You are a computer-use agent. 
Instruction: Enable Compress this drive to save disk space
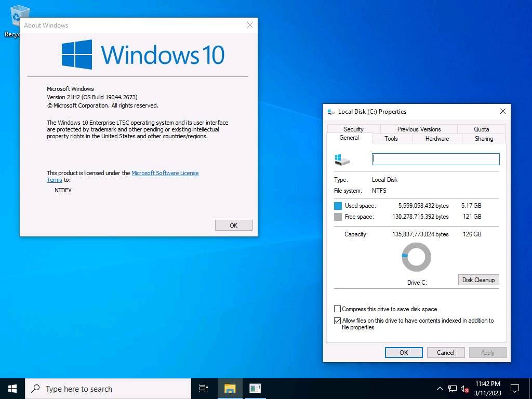coord(337,309)
